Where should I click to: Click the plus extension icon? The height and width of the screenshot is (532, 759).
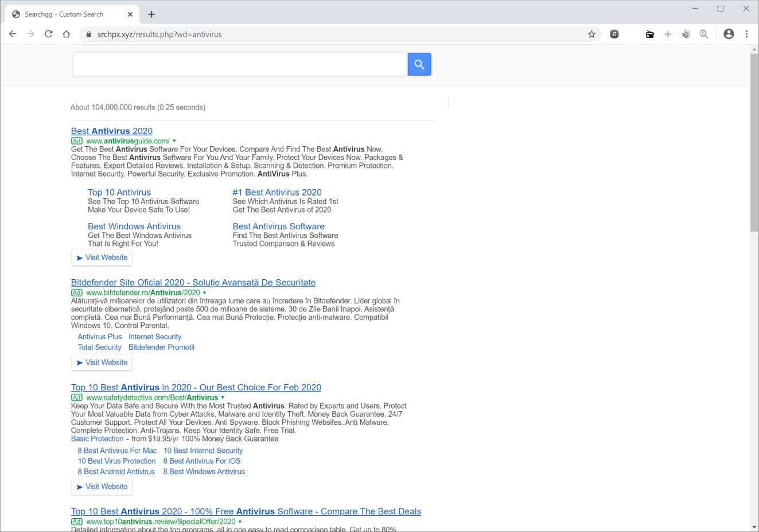(668, 34)
